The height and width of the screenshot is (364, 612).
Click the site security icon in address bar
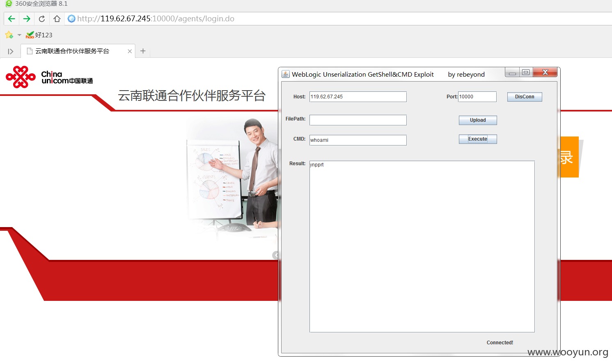coord(71,19)
